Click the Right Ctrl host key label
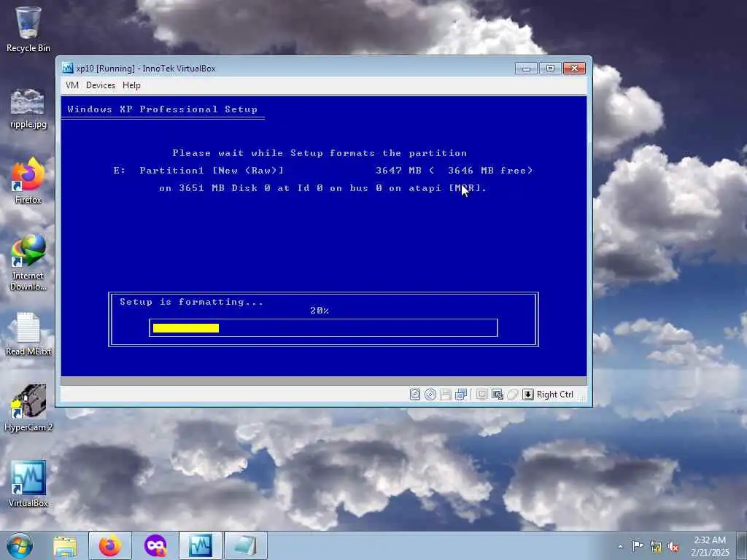 click(x=554, y=394)
